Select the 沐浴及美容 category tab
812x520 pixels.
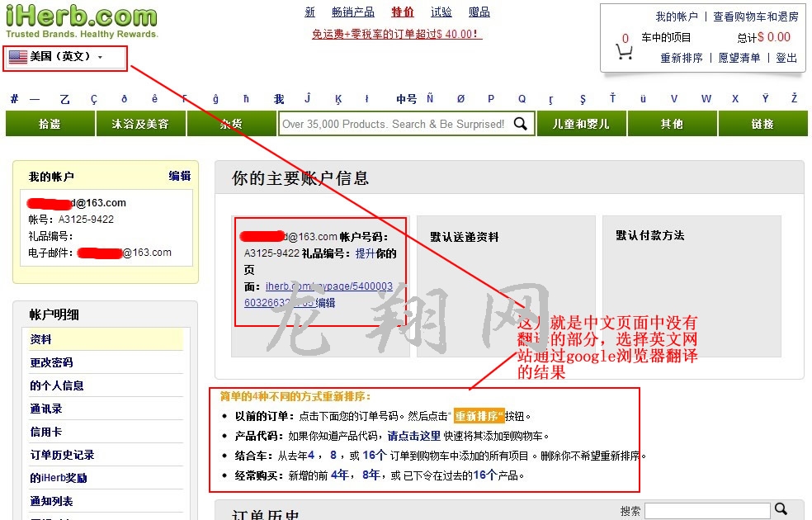pyautogui.click(x=141, y=124)
